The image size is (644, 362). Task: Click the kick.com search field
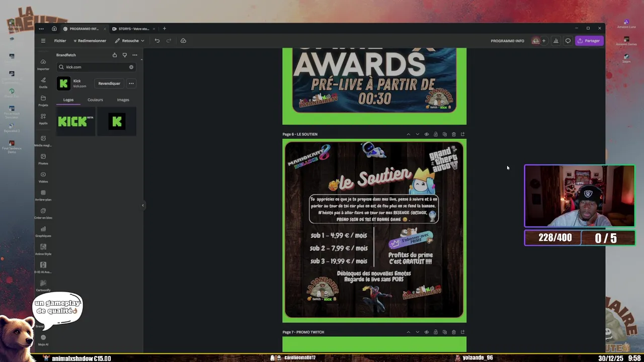(96, 67)
